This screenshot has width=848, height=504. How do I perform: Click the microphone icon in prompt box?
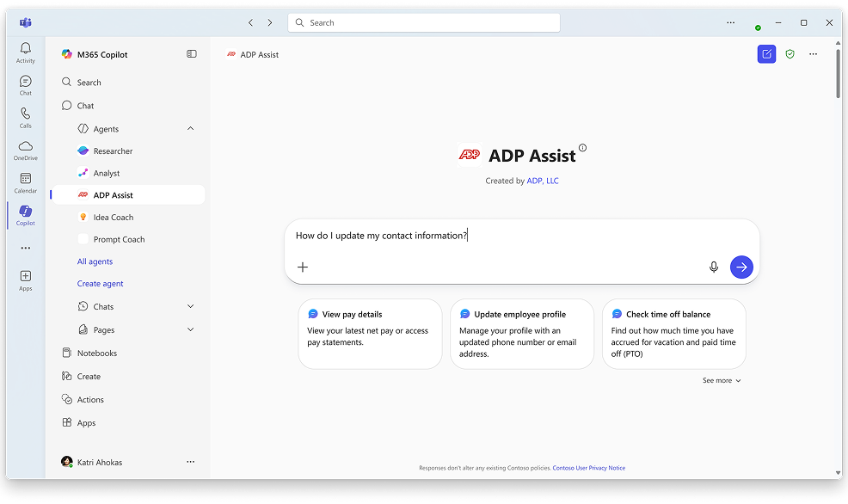[713, 267]
